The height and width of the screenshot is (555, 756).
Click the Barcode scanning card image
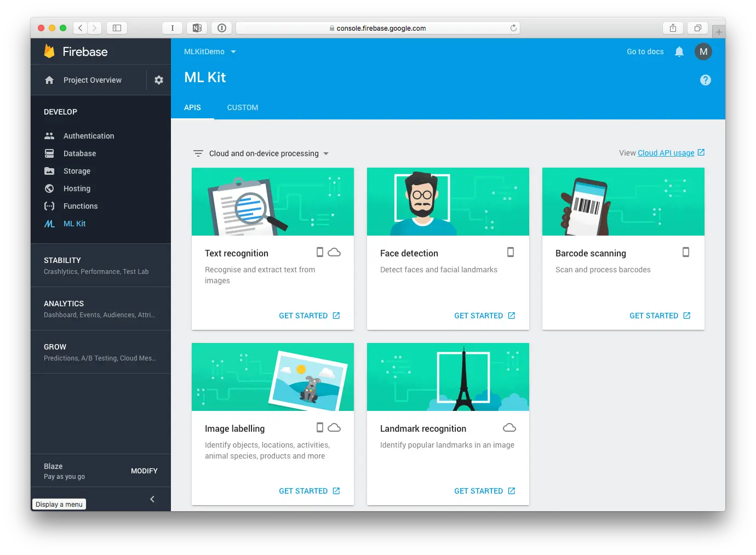[623, 202]
